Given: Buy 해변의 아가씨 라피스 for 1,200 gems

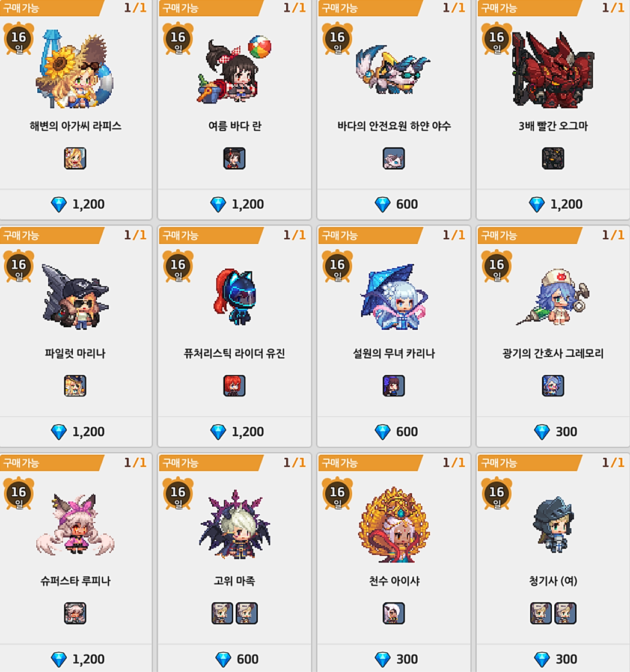Looking at the screenshot, I should [76, 205].
